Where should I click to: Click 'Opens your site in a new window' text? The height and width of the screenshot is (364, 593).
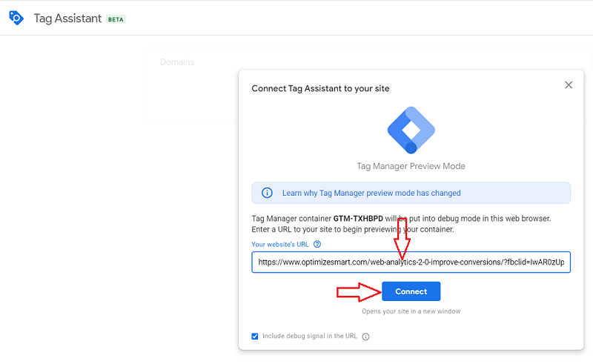pyautogui.click(x=411, y=311)
